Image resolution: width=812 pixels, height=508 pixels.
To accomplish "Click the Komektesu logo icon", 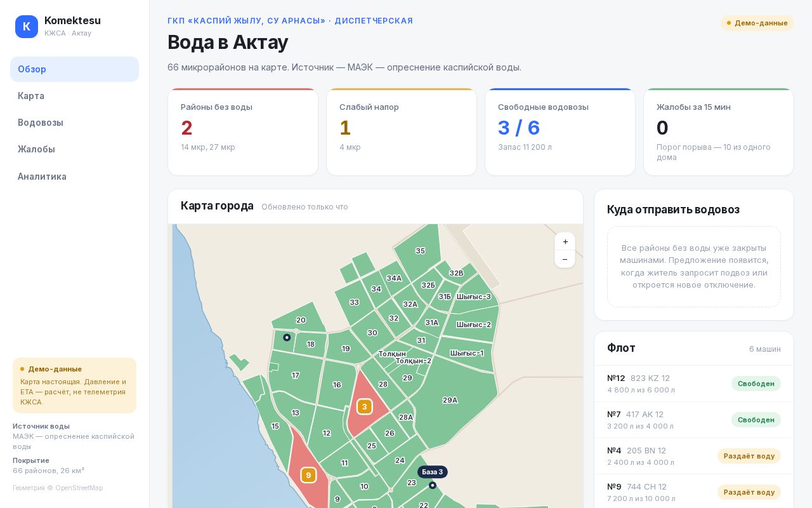I will coord(27,27).
